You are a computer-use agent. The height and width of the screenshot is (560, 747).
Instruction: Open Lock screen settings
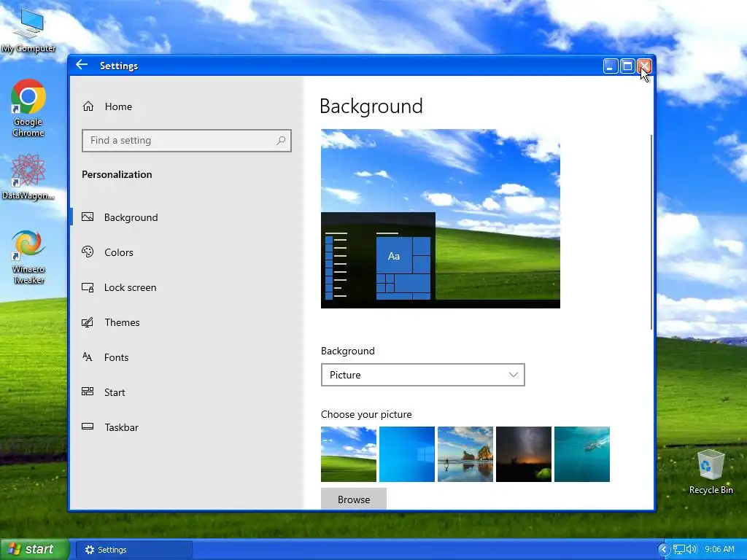[186, 287]
